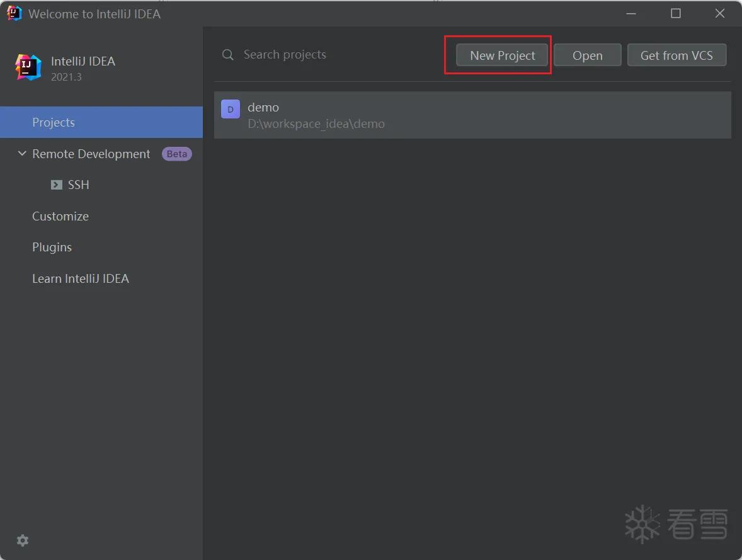Open the SSH remote option

(x=79, y=185)
